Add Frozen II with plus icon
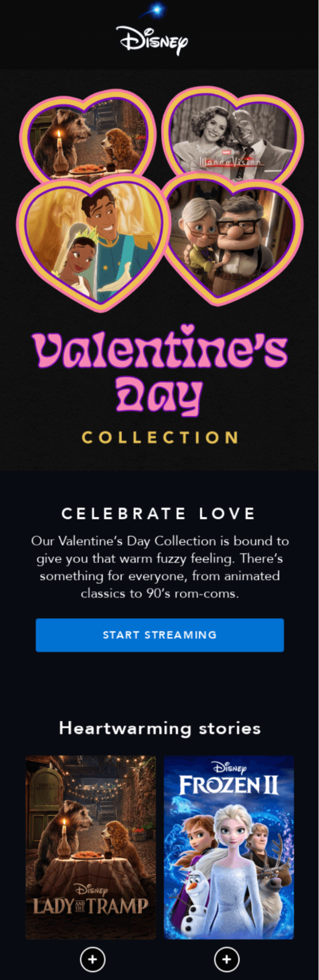 point(227,959)
